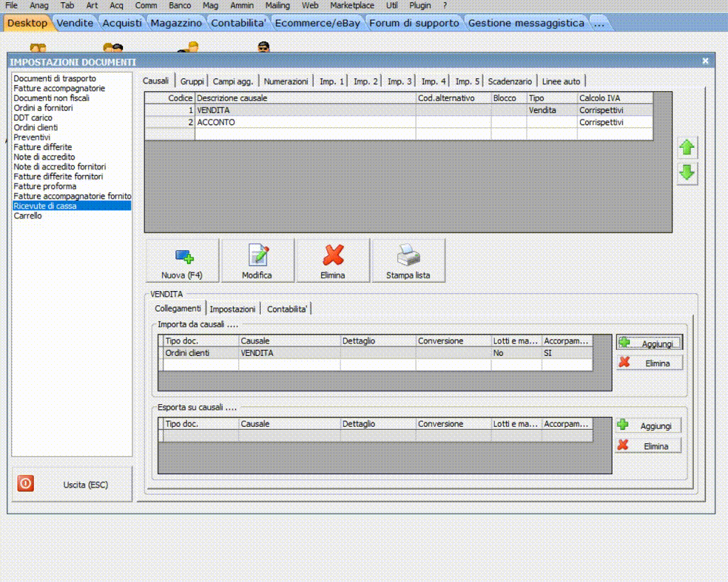
Task: Click Aggiungi in Esporta su causali
Action: [x=648, y=425]
